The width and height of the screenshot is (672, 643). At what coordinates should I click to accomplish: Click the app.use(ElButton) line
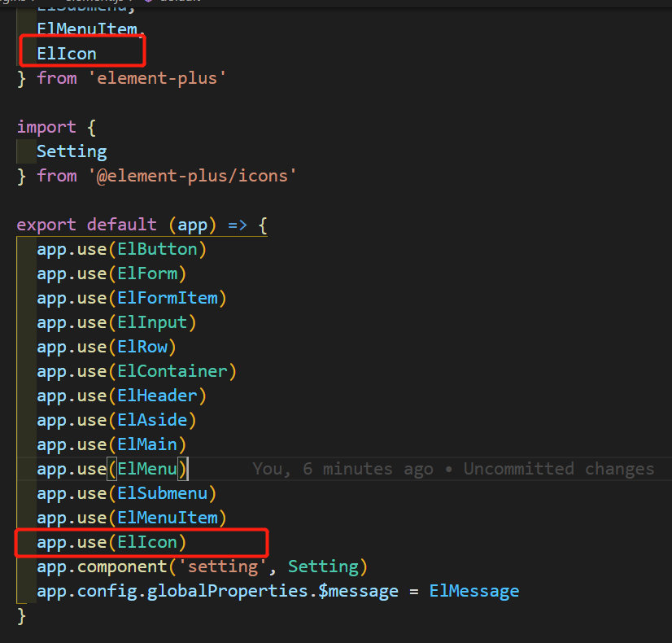pos(122,249)
